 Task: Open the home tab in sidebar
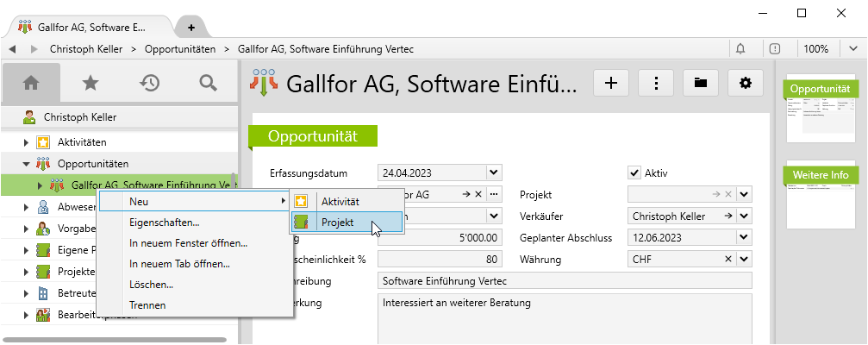pos(31,83)
